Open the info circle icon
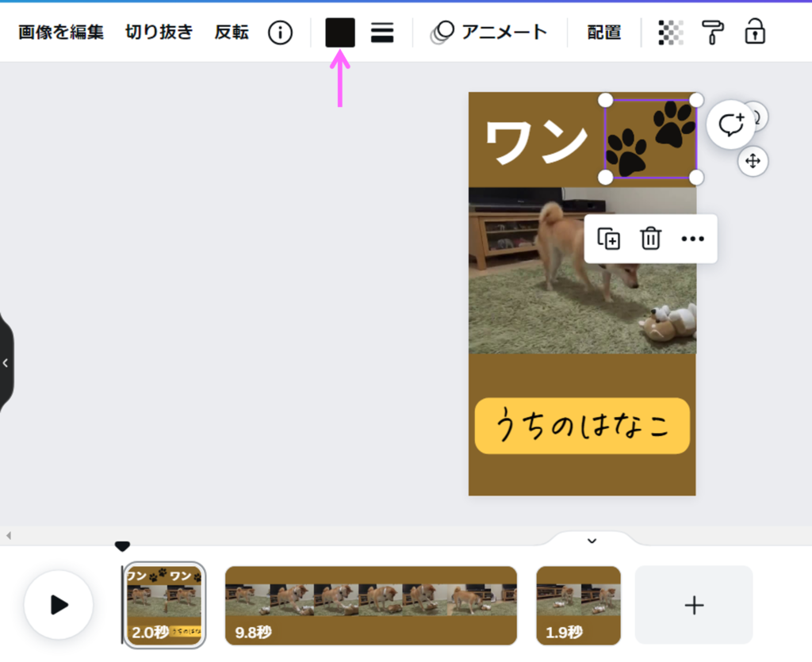The width and height of the screenshot is (812, 662). click(x=280, y=33)
